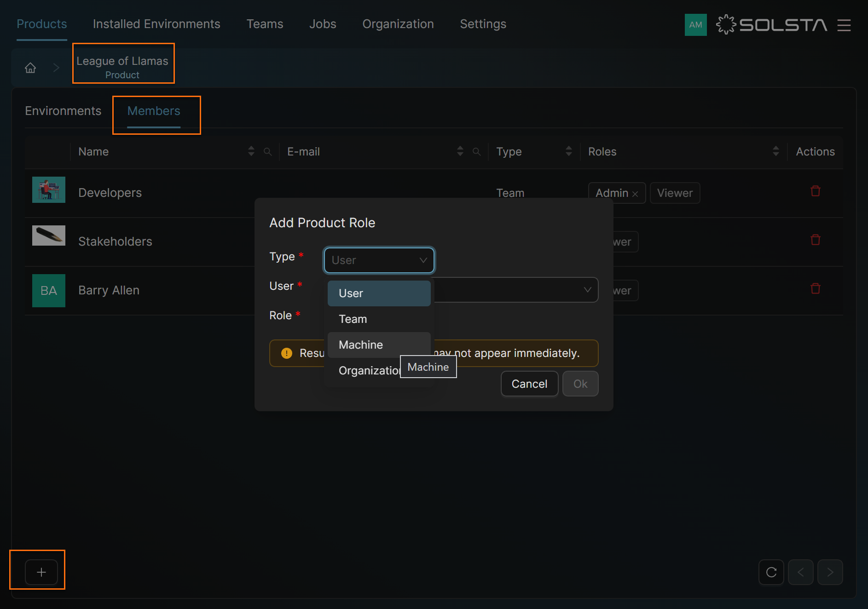Screen dimensions: 868x609
Task: Click the Ok button in dialog
Action: tap(580, 384)
